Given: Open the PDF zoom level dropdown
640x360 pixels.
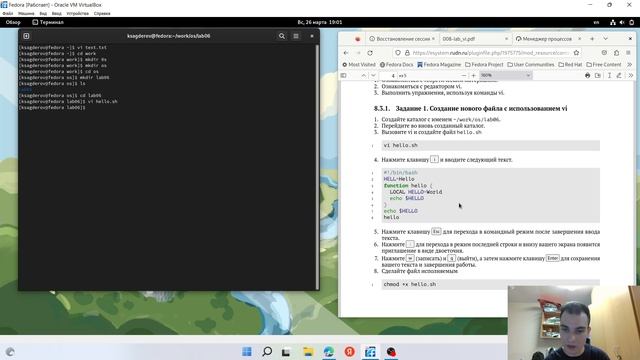Looking at the screenshot, I should (x=505, y=76).
